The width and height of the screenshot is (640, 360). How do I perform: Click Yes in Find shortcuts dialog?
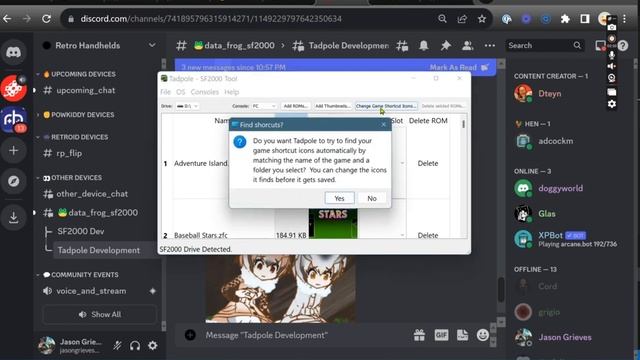(339, 198)
